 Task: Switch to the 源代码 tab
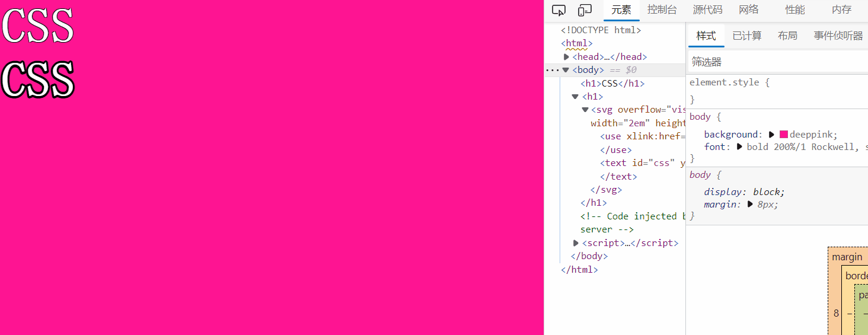click(x=708, y=10)
